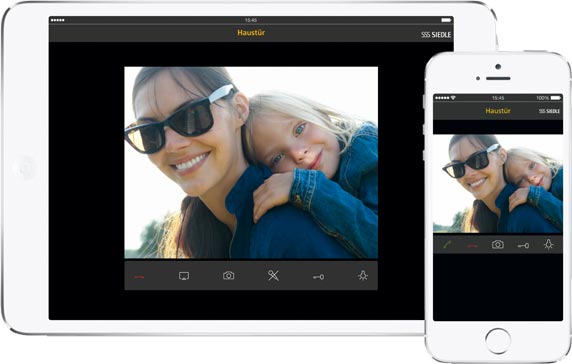
Task: Tap the iPhone home button
Action: (x=498, y=341)
